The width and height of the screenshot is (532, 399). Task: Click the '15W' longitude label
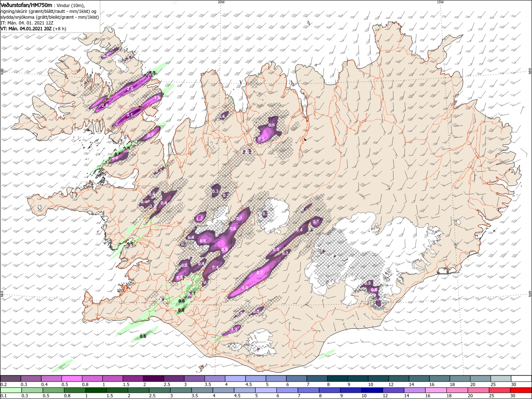[x=440, y=2]
